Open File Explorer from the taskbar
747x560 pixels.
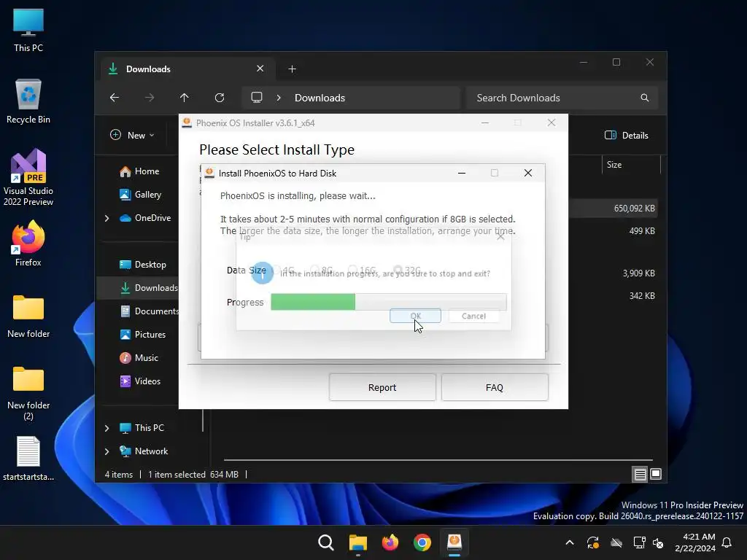click(x=357, y=542)
